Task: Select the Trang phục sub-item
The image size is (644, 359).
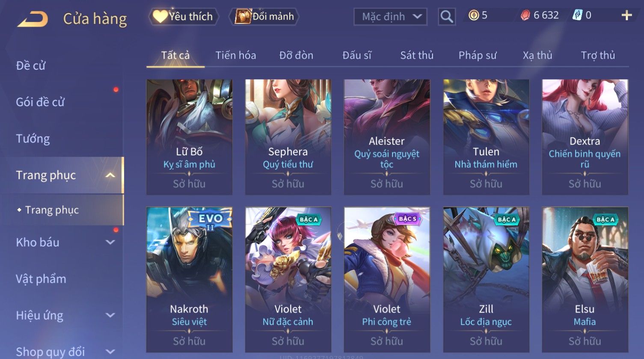Action: coord(52,210)
